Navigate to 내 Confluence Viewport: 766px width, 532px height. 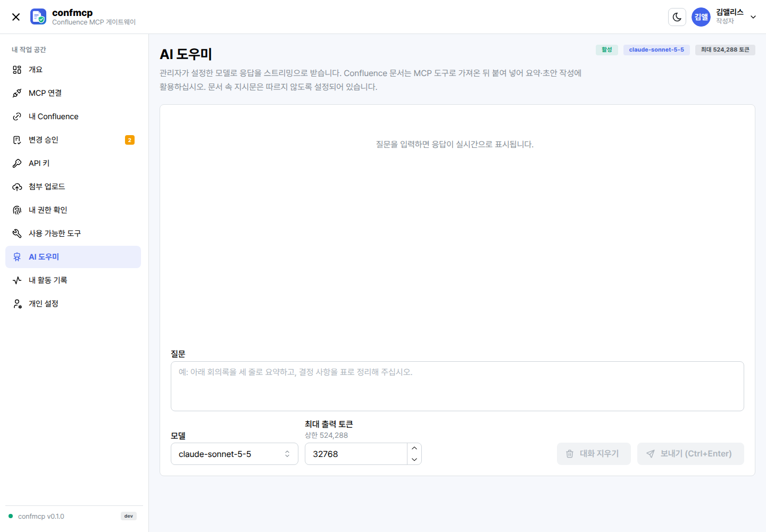pyautogui.click(x=73, y=117)
